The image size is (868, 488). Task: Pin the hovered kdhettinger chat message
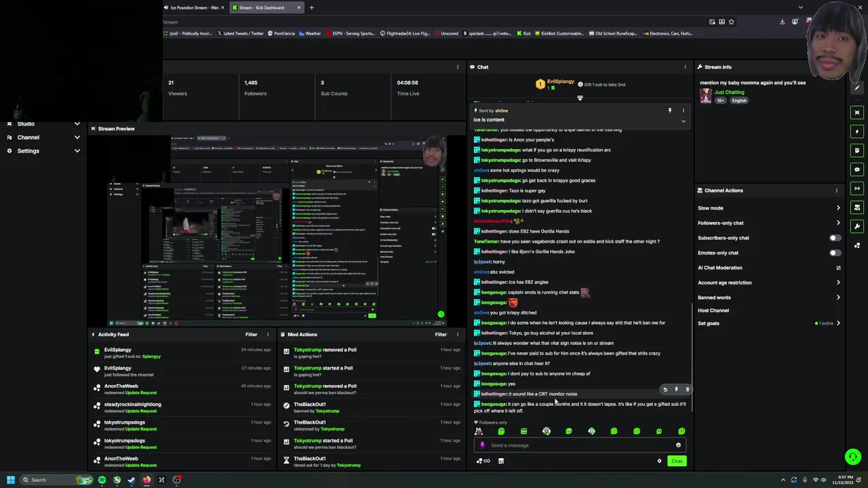[x=676, y=390]
